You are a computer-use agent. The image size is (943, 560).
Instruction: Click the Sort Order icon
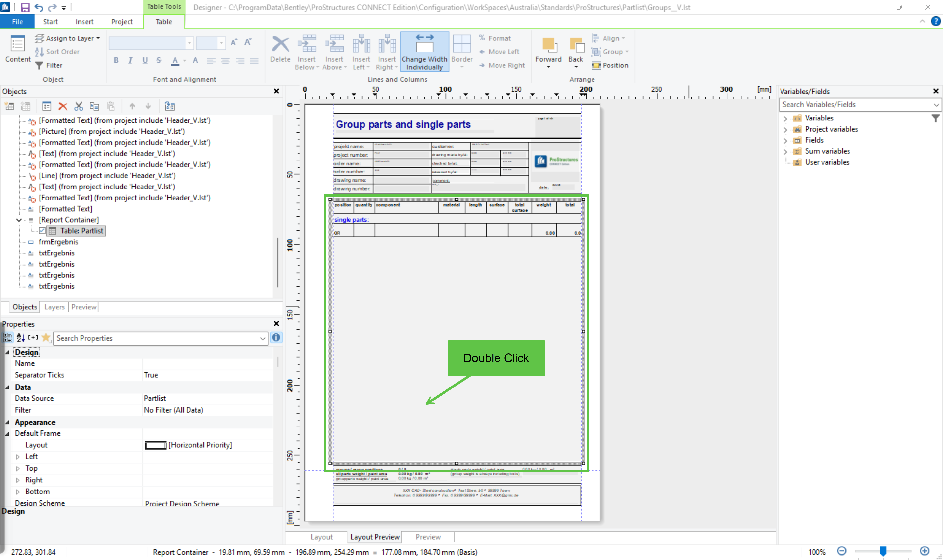[x=39, y=52]
